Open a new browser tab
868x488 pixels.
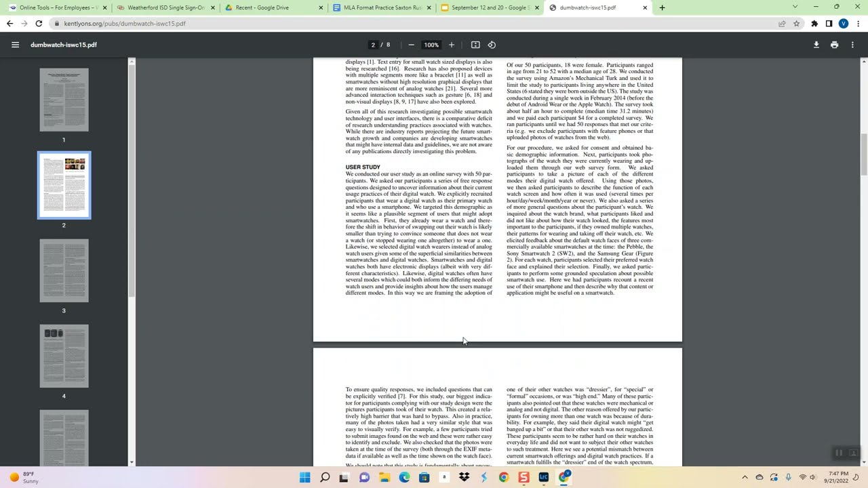(x=662, y=7)
